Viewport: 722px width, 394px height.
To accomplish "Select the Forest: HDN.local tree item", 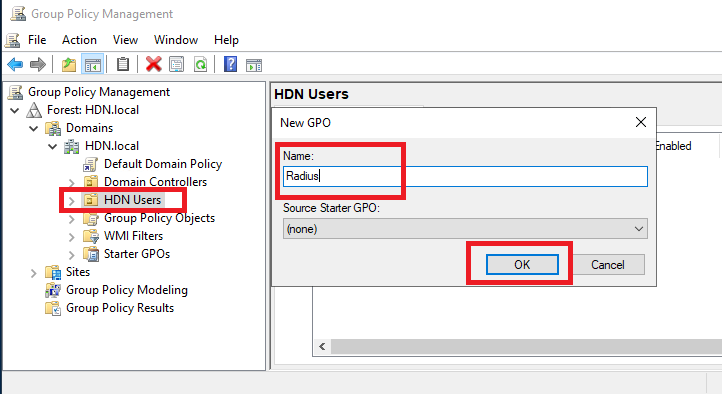I will [93, 110].
